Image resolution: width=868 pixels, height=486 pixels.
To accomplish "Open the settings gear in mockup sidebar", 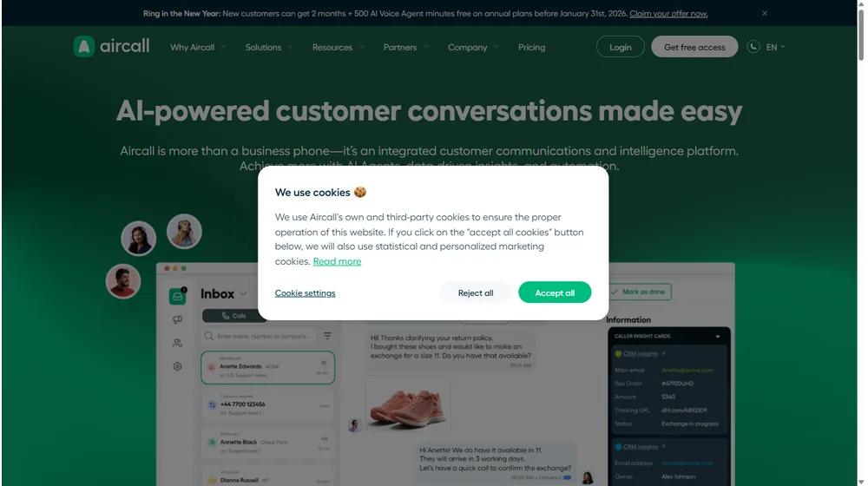I will point(177,366).
